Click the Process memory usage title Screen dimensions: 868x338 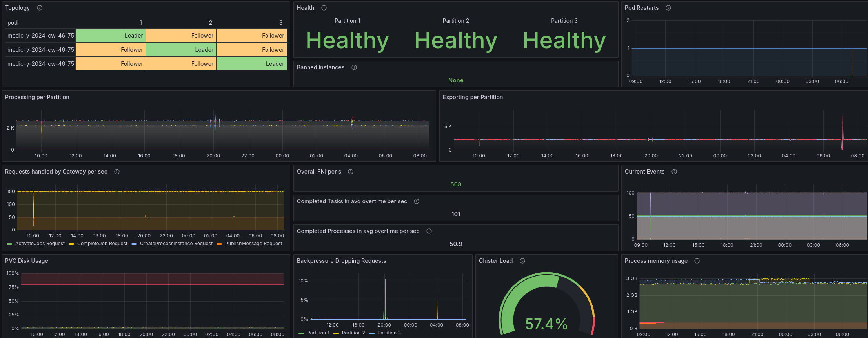[656, 261]
